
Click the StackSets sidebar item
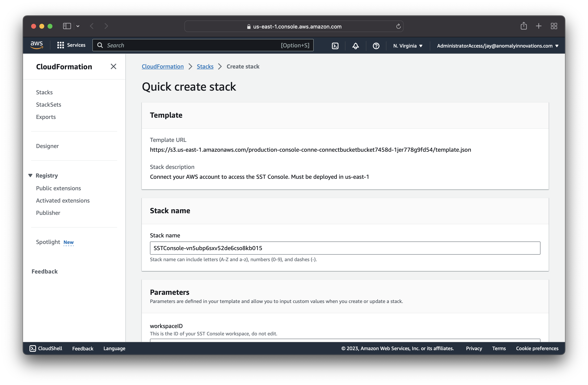[49, 104]
